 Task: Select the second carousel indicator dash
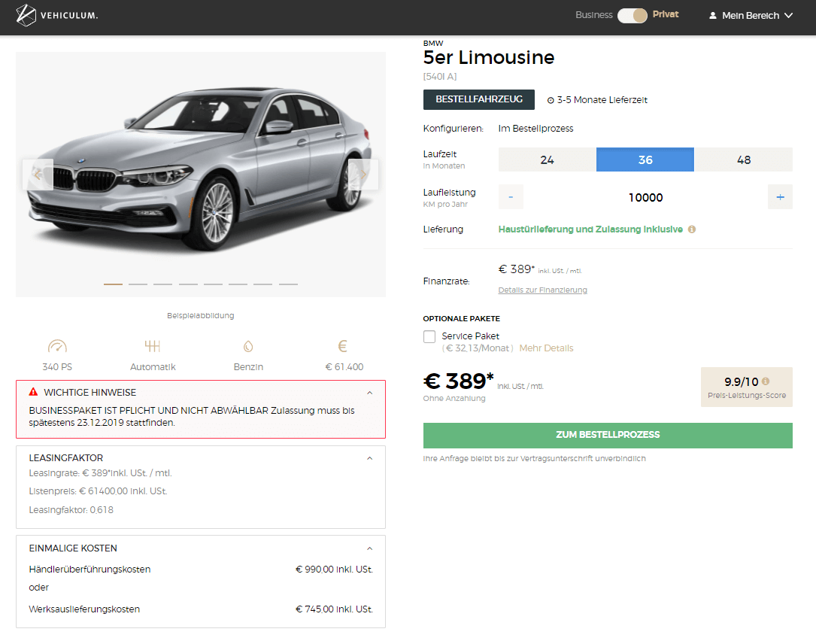click(x=138, y=284)
